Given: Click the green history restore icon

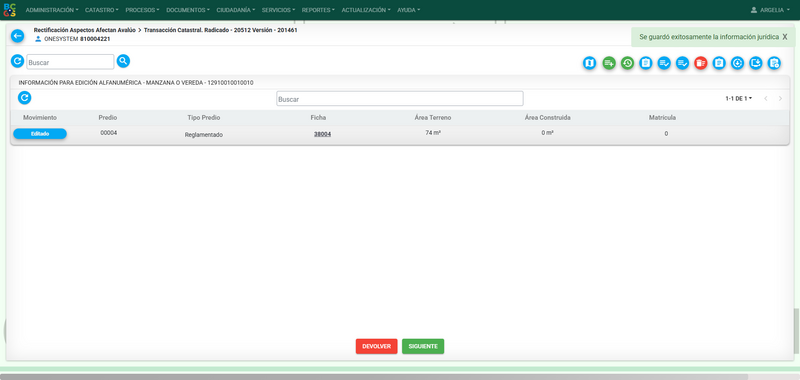Looking at the screenshot, I should point(627,63).
